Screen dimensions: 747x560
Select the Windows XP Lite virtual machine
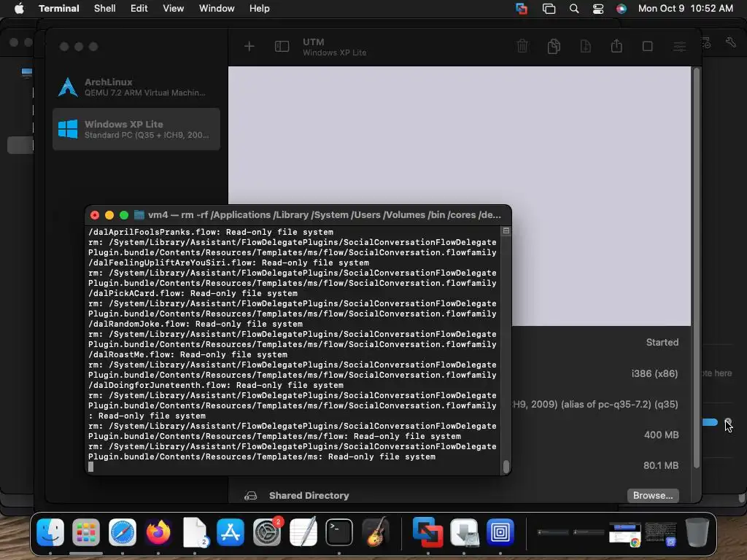(x=136, y=129)
